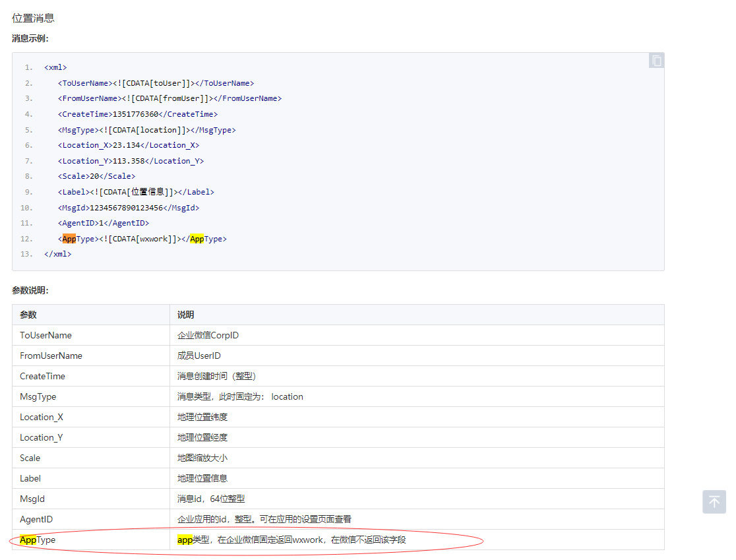Click the 地图缩放大小 description

202,458
